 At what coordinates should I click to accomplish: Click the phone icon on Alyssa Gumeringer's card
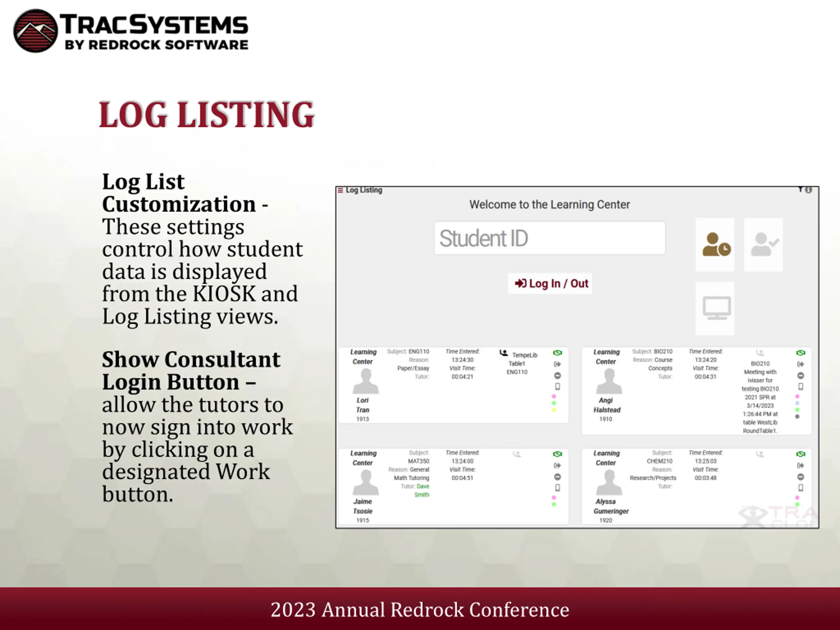pos(801,488)
